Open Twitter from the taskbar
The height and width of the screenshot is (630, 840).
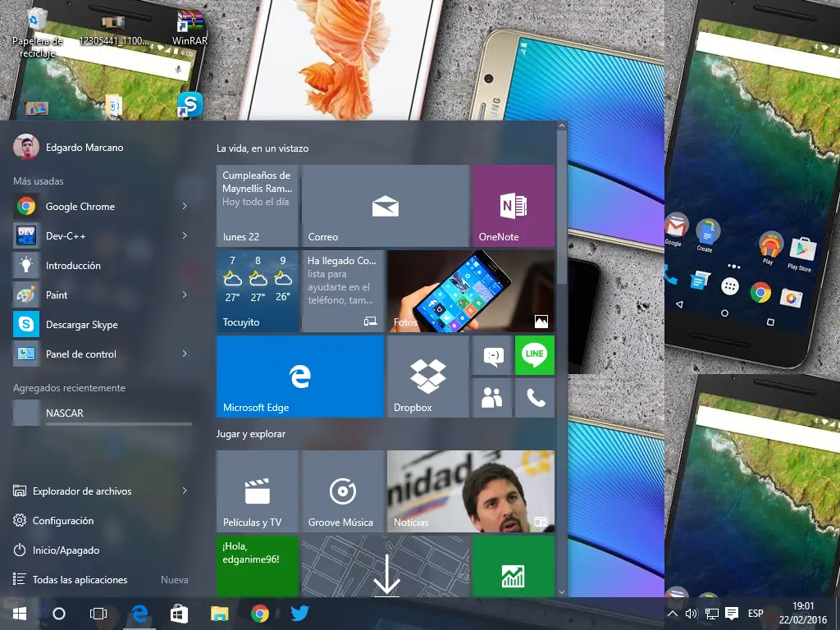pos(299,614)
